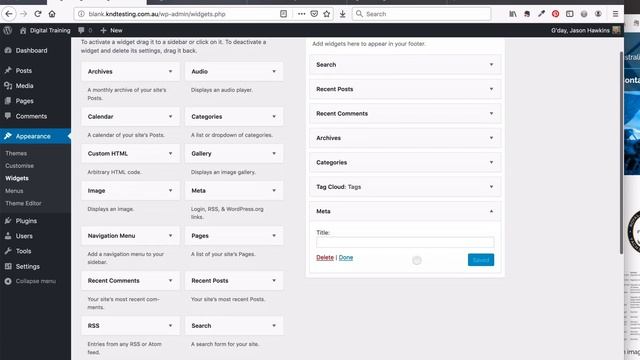Open Users in admin menu
Viewport: 640px width, 360px height.
pyautogui.click(x=24, y=236)
